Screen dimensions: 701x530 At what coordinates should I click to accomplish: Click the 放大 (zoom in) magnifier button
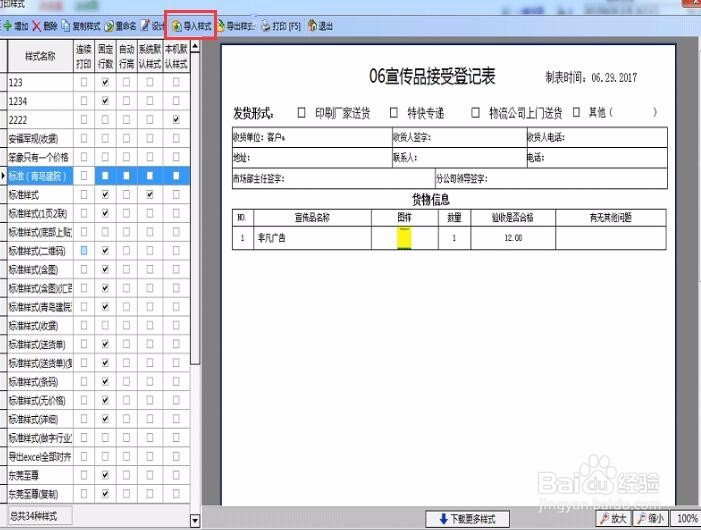613,518
